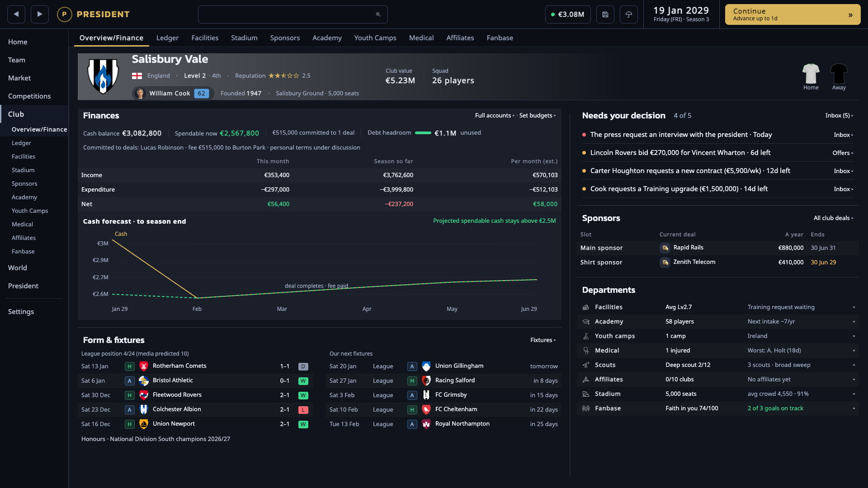The height and width of the screenshot is (488, 868).
Task: Open the Scouts department icon
Action: (x=586, y=365)
